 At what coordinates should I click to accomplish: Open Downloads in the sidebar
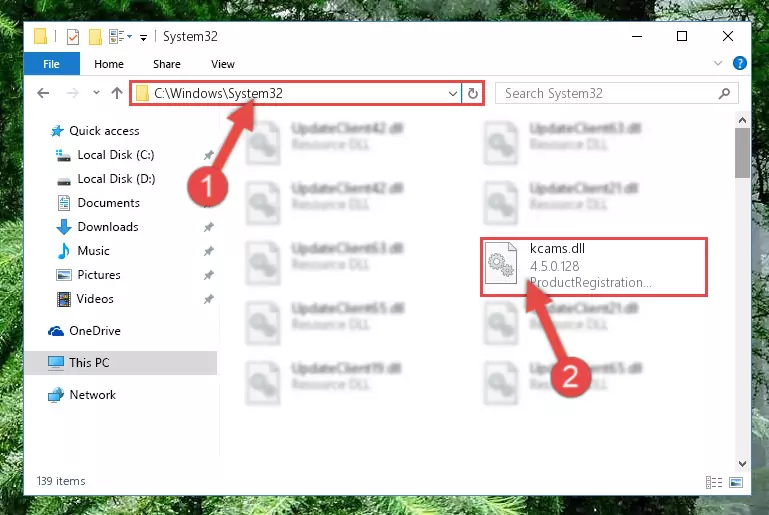pos(108,227)
